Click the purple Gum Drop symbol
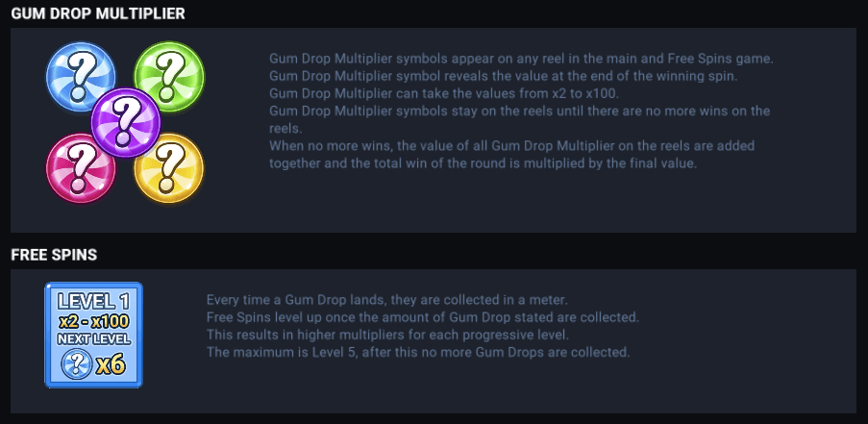Screen dimensions: 868x424 pos(124,120)
